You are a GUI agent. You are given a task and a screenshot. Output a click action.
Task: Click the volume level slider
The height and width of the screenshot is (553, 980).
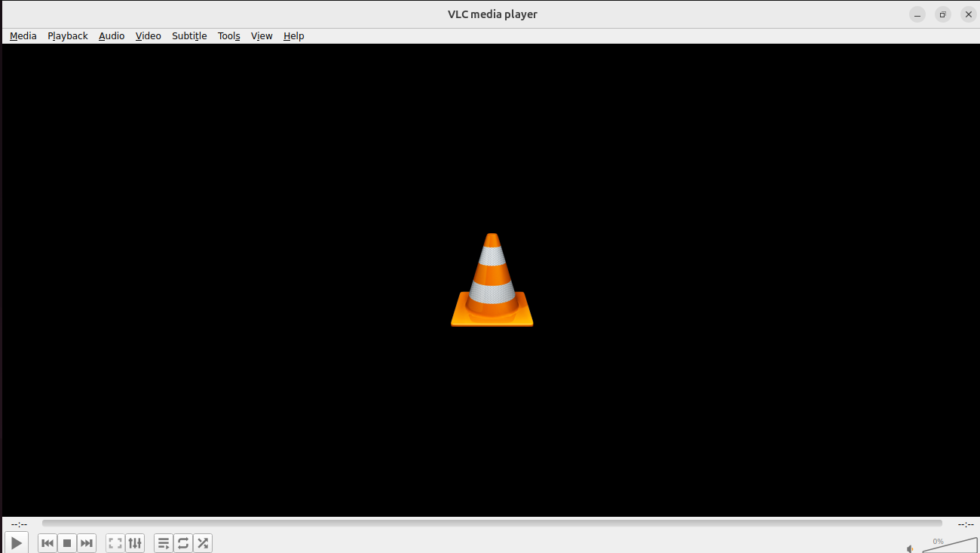(x=950, y=545)
